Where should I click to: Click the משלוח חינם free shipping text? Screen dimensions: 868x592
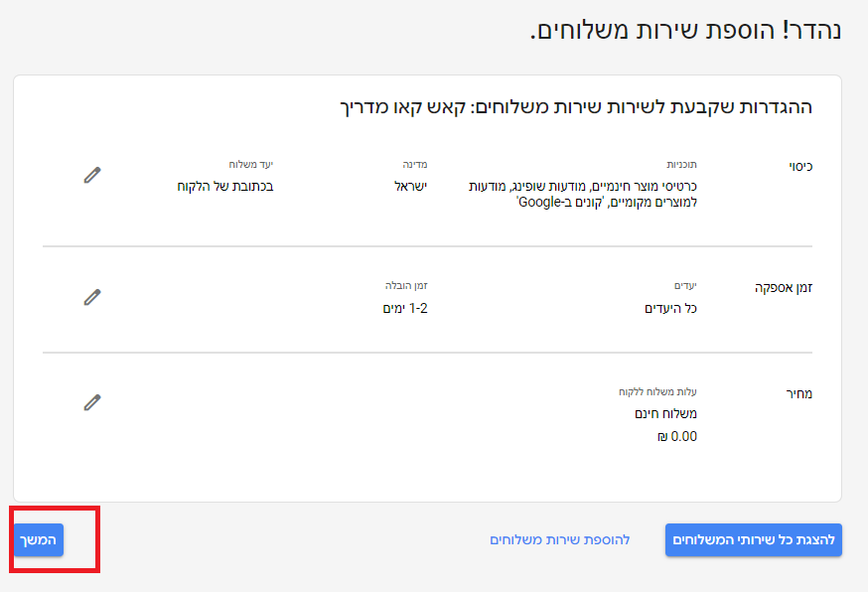click(x=666, y=413)
